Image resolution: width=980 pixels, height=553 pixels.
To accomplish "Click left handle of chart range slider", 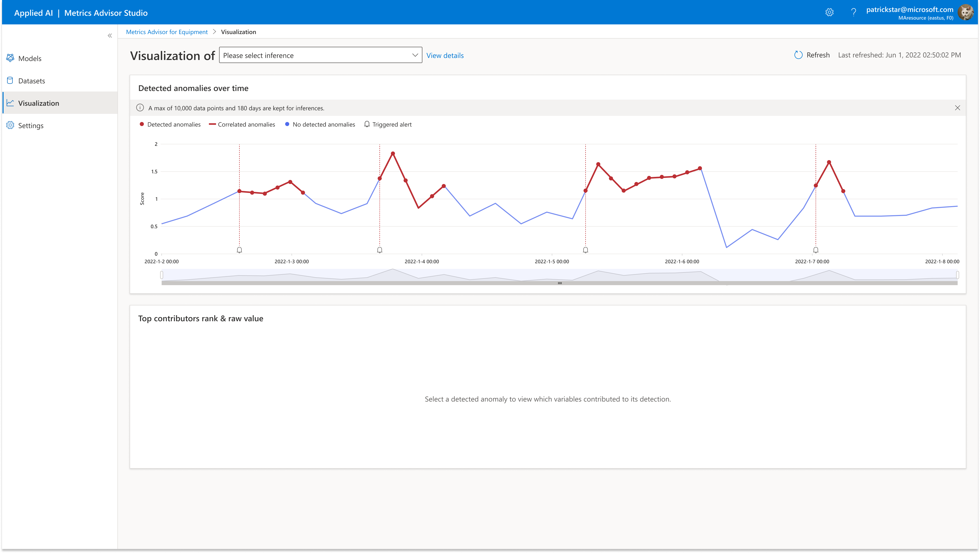I will (162, 275).
